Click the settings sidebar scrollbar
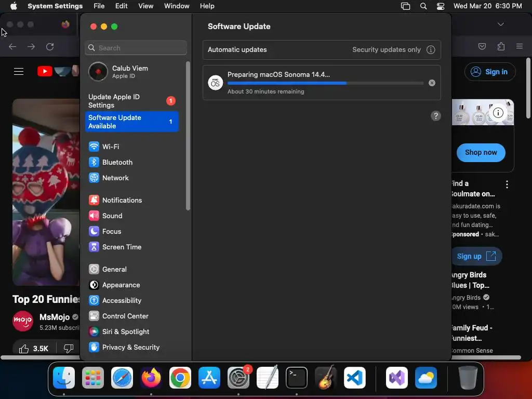This screenshot has height=399, width=532. (x=188, y=136)
